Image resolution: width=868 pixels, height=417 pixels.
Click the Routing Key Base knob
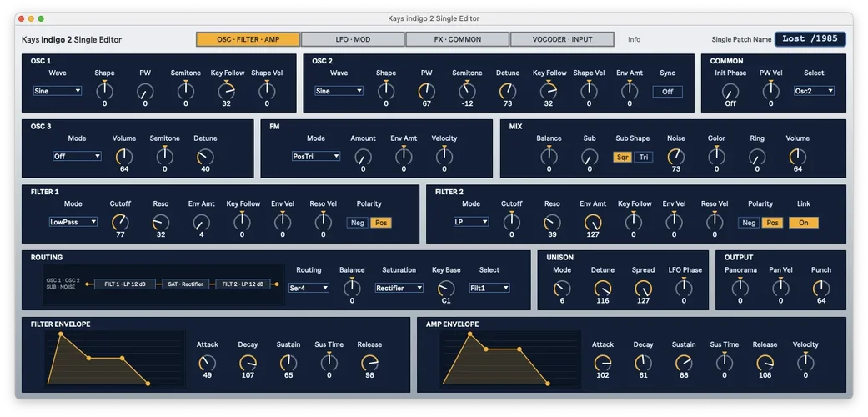pyautogui.click(x=445, y=288)
